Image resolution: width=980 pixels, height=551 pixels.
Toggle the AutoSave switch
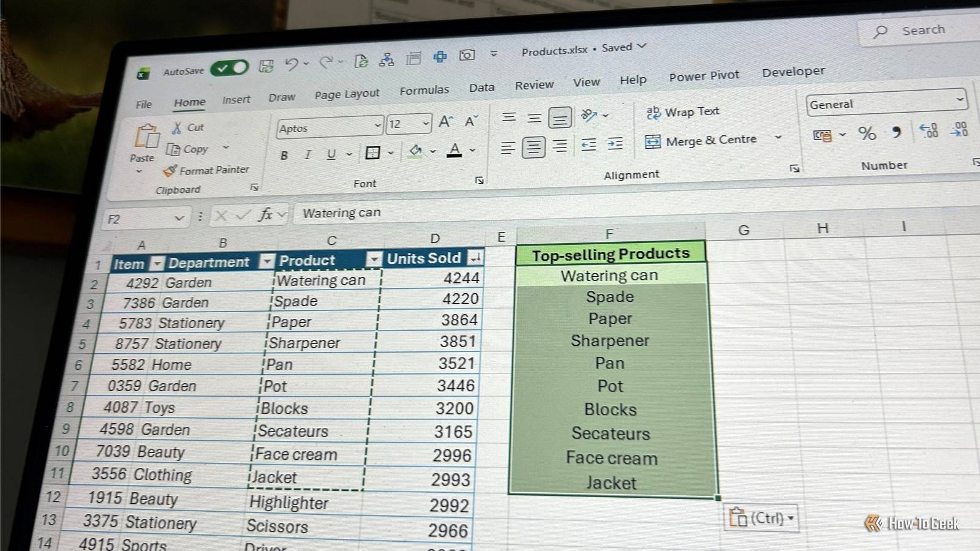coord(230,68)
